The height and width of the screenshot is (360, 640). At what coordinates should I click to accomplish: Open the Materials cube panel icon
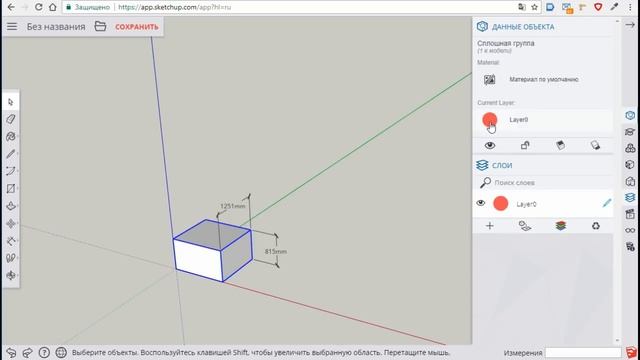pyautogui.click(x=630, y=164)
